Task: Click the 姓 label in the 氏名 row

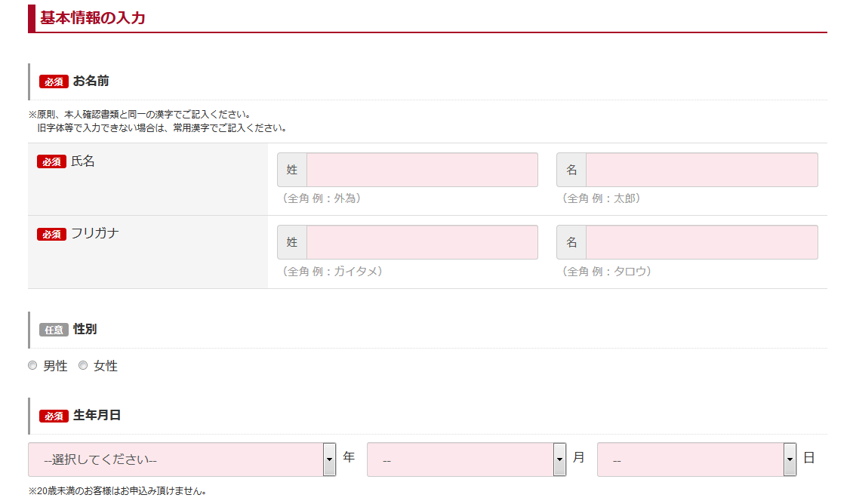Action: tap(293, 169)
